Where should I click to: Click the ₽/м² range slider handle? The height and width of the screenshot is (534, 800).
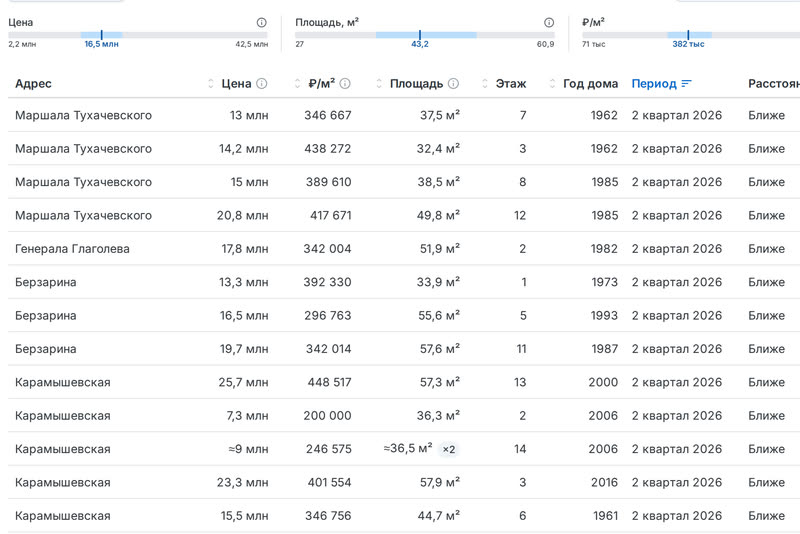688,35
